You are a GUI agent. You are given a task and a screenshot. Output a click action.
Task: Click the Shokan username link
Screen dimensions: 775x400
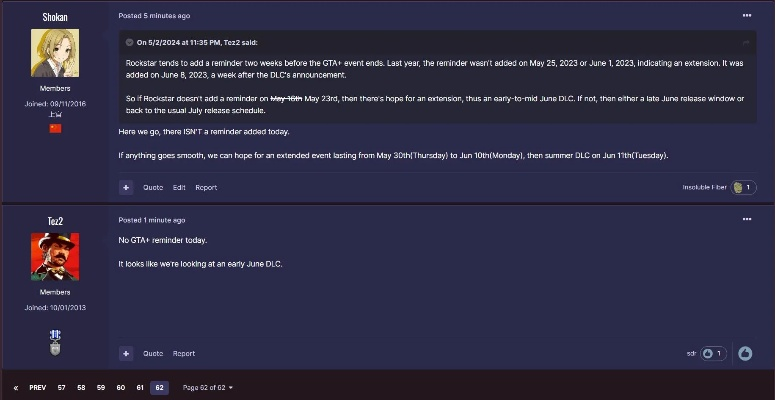pyautogui.click(x=55, y=17)
